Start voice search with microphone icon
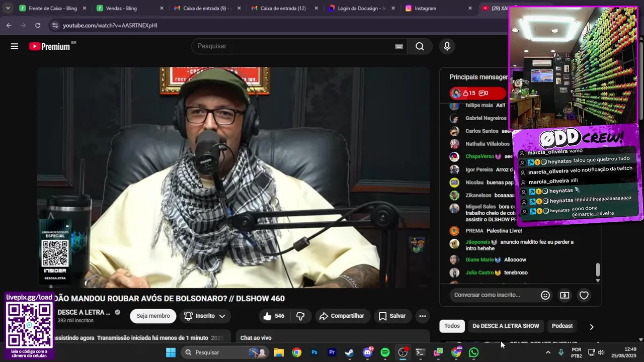644x362 pixels. [447, 46]
